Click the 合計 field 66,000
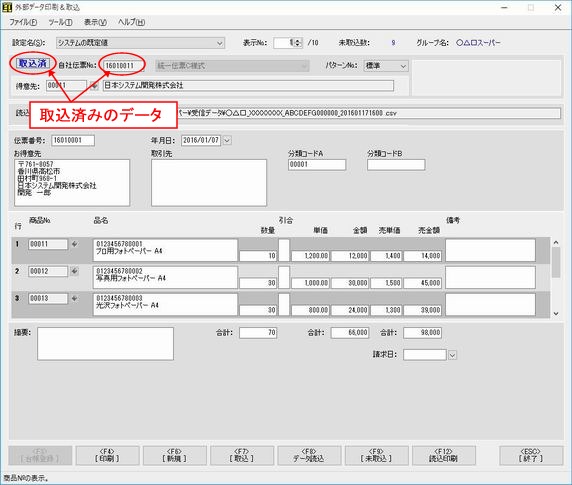This screenshot has width=572, height=485. [350, 333]
